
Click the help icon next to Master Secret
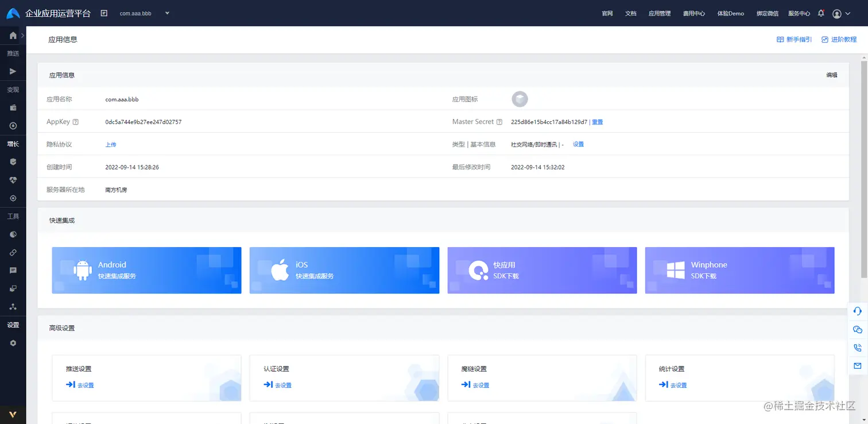[499, 122]
